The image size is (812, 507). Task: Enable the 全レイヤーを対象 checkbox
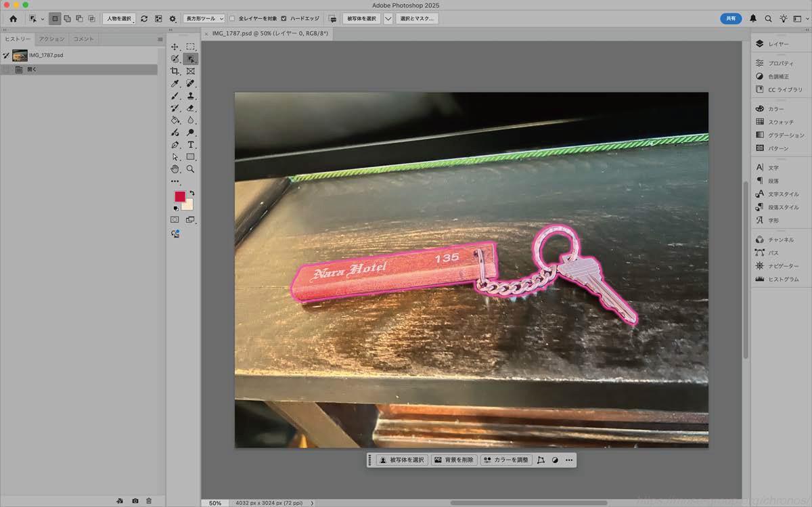pos(232,18)
